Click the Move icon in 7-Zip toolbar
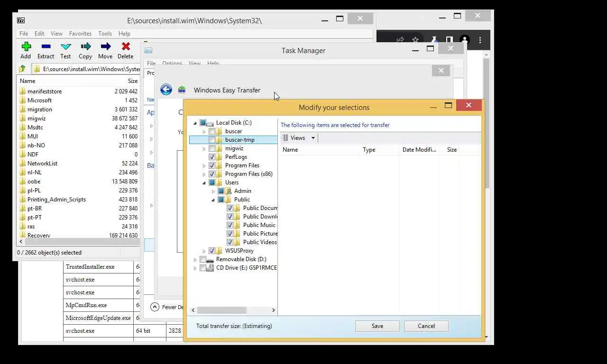The height and width of the screenshot is (364, 607). click(x=106, y=46)
